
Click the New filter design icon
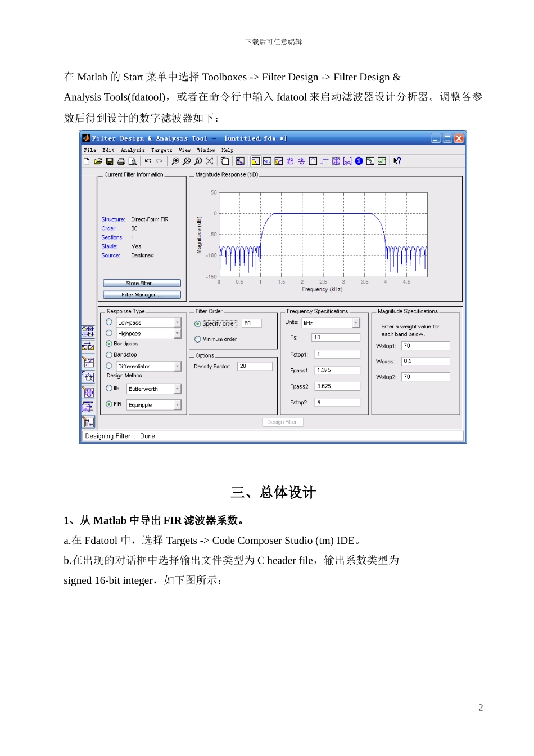click(86, 161)
